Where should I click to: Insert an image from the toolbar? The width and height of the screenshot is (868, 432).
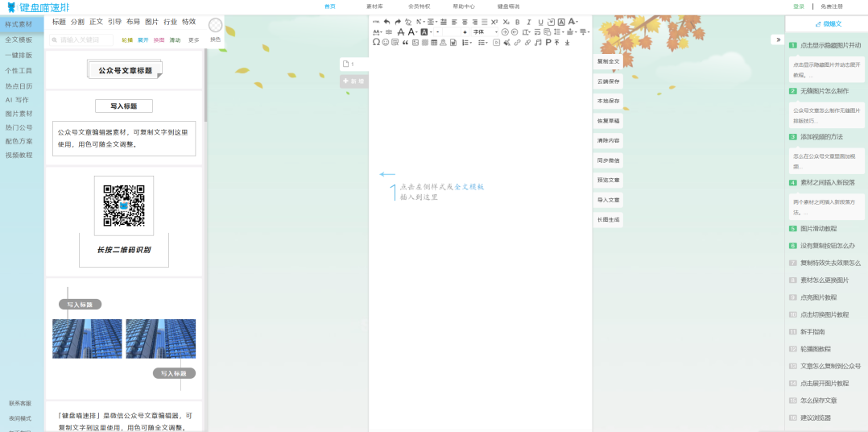coord(415,42)
